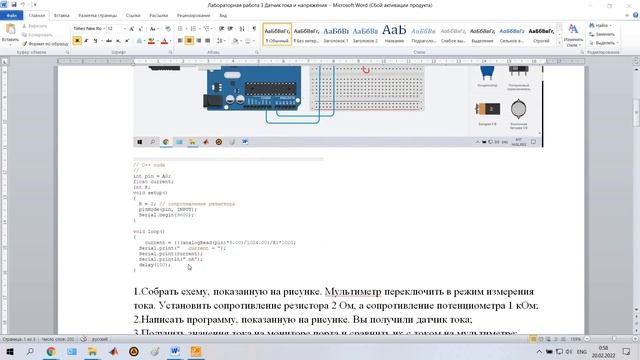The image size is (640, 360).
Task: Apply the Strong (Строгий) style
Action: [541, 34]
